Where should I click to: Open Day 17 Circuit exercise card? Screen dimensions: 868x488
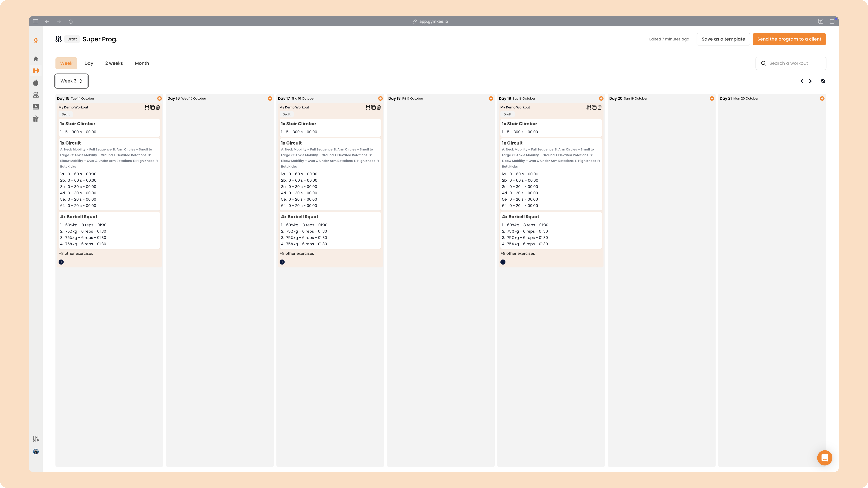tap(330, 174)
